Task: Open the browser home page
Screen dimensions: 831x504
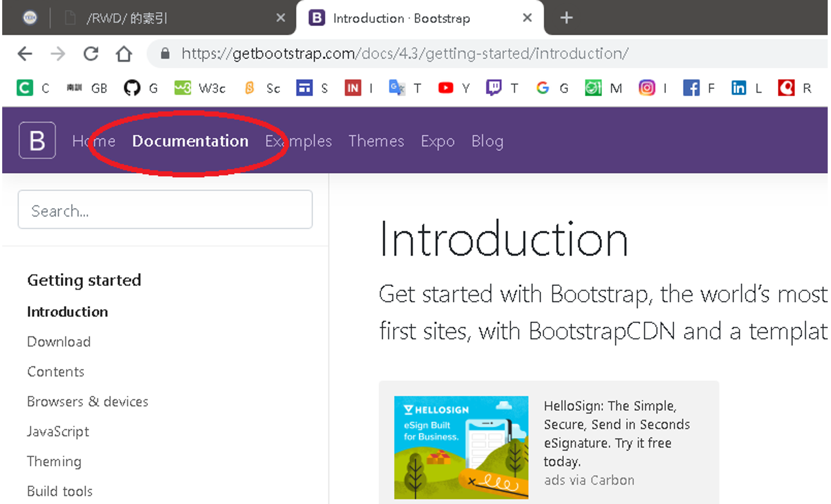Action: point(124,54)
